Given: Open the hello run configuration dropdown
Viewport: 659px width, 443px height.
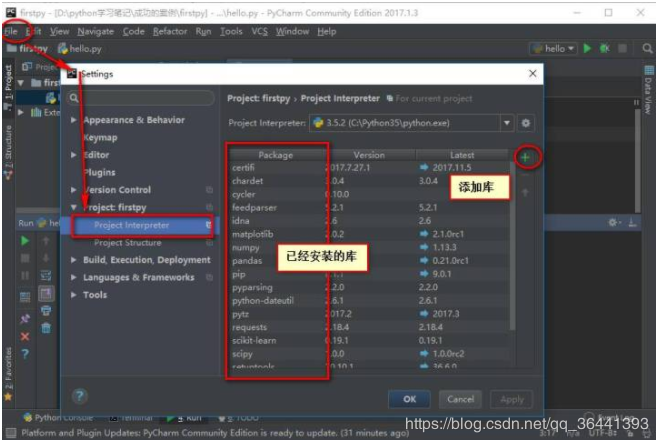Looking at the screenshot, I should 554,49.
